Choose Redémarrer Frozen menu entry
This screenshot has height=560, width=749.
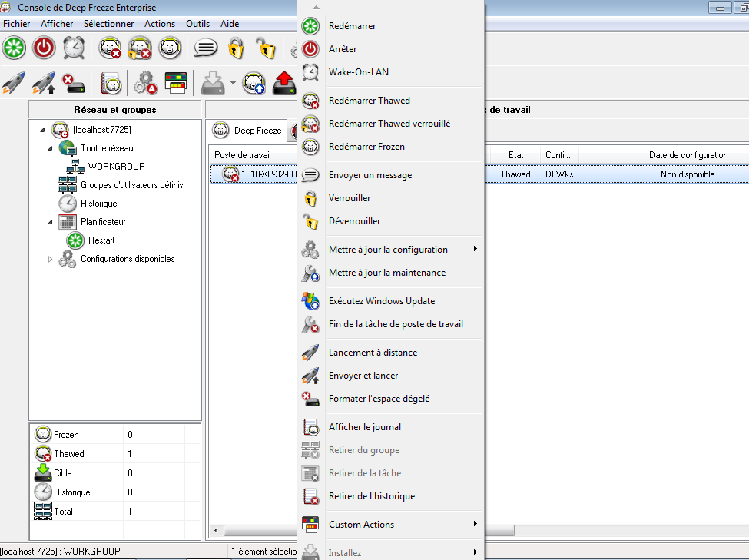pos(391,147)
